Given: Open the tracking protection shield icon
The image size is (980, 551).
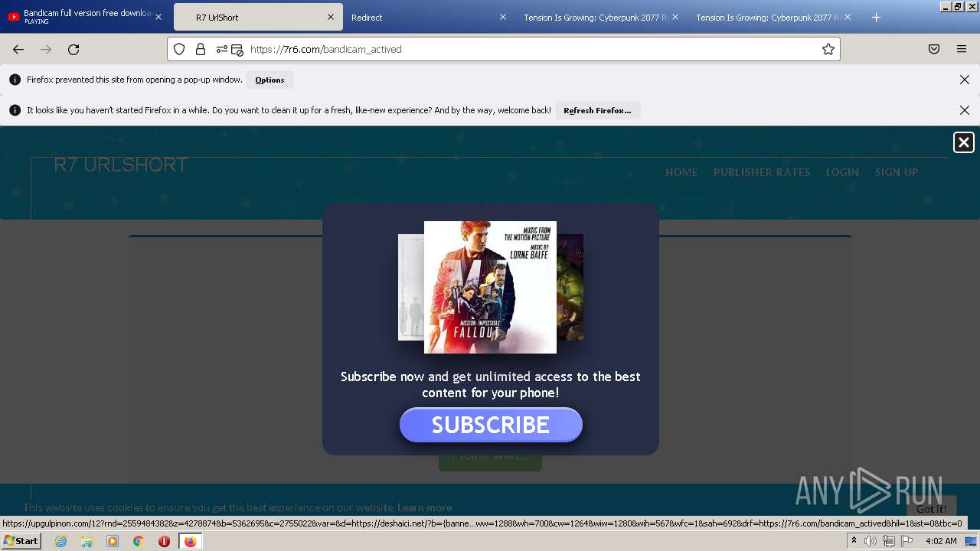Looking at the screenshot, I should click(179, 49).
